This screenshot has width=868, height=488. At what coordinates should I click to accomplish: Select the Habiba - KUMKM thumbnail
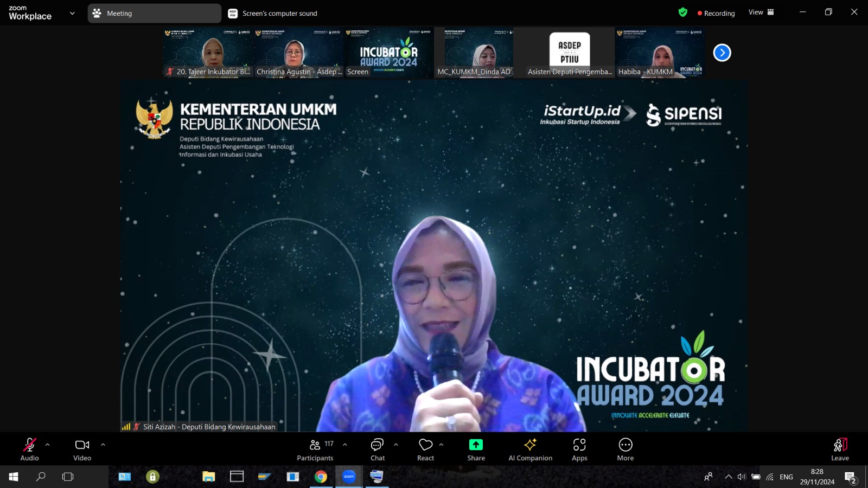660,53
